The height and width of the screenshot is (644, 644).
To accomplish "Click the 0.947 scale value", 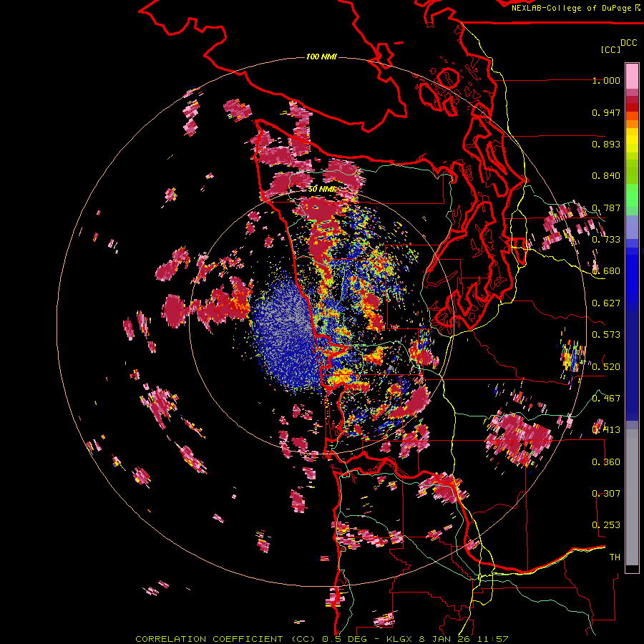I will tap(606, 112).
